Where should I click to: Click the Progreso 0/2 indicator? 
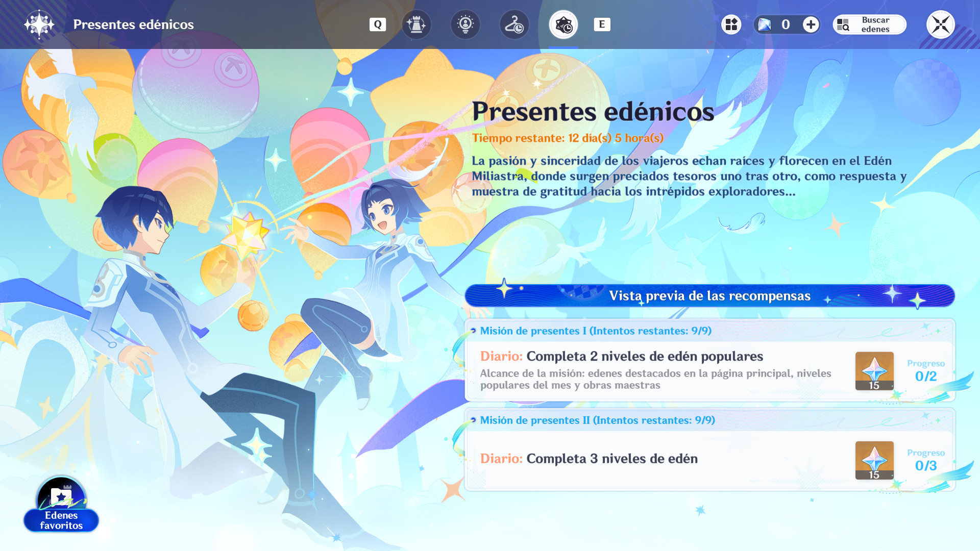(926, 371)
